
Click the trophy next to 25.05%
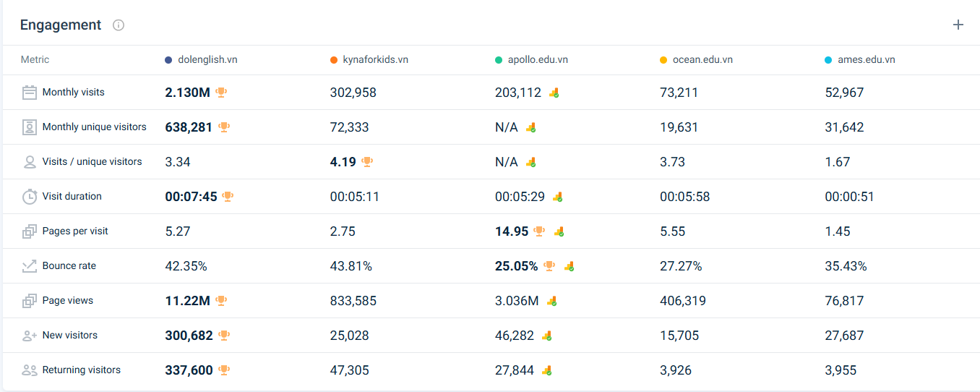pos(549,266)
